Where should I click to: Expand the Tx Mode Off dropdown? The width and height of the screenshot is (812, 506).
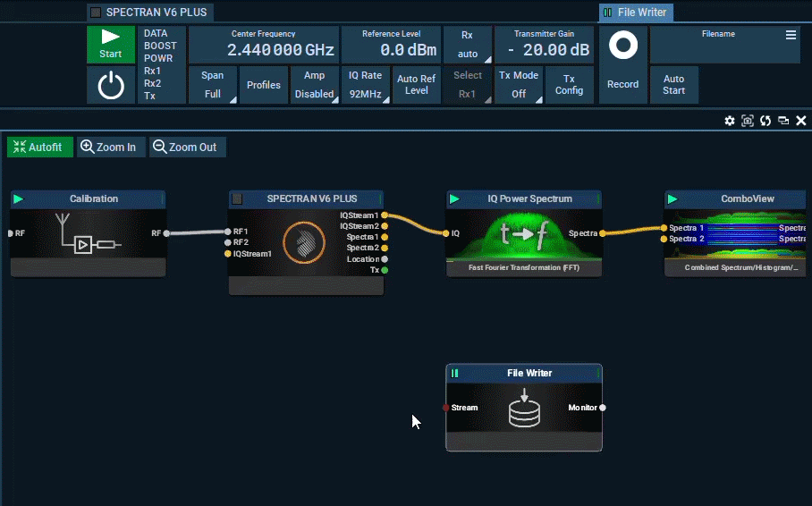point(519,85)
